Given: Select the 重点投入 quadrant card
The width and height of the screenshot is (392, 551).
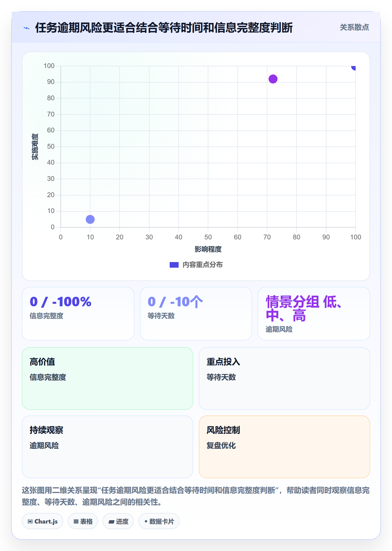Looking at the screenshot, I should click(284, 379).
